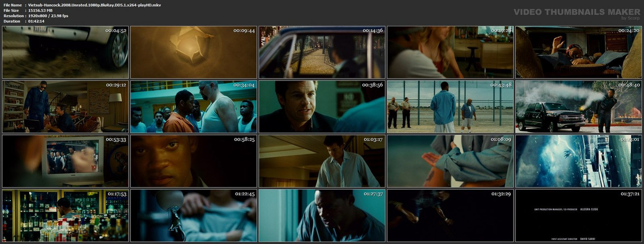
Task: Select the thumbnail at 01:17:53
Action: (x=65, y=215)
